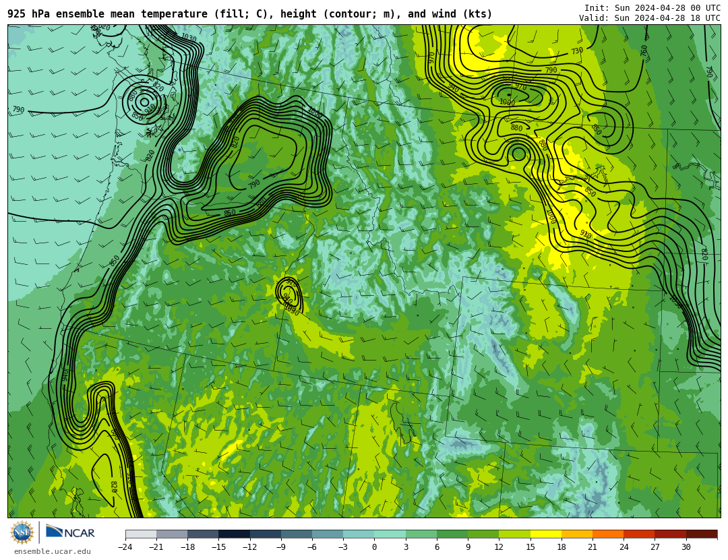Click the 9 colorbar tick label
The image size is (728, 560).
[x=468, y=547]
